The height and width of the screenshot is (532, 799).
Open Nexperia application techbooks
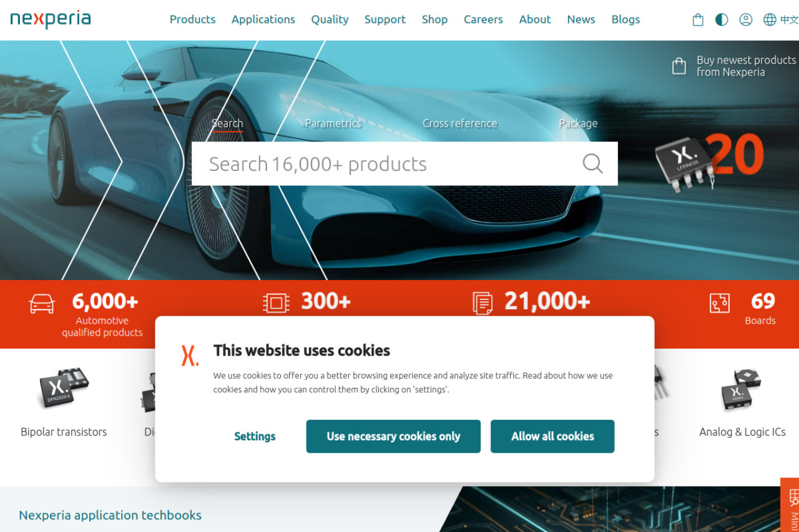(110, 515)
